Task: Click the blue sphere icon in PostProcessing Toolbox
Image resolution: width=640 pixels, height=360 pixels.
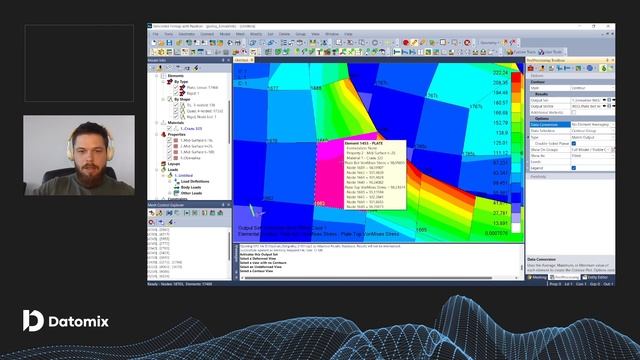Action: pos(590,68)
